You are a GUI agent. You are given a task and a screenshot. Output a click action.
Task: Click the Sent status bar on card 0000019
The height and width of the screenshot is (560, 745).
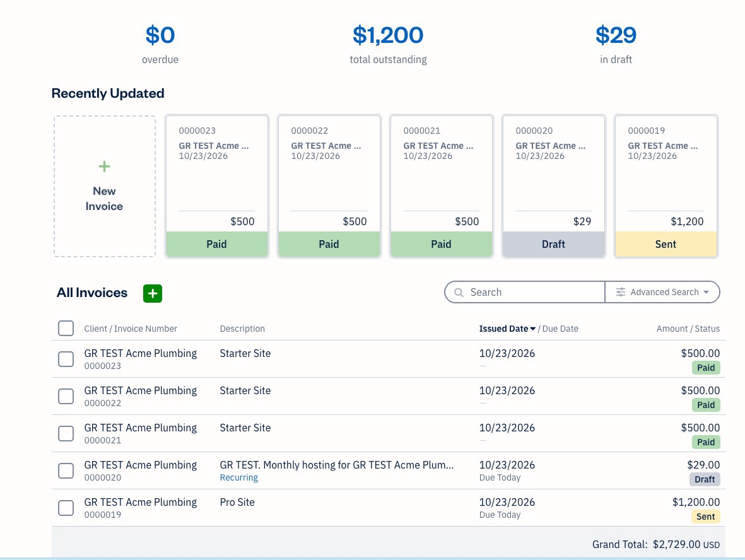666,244
